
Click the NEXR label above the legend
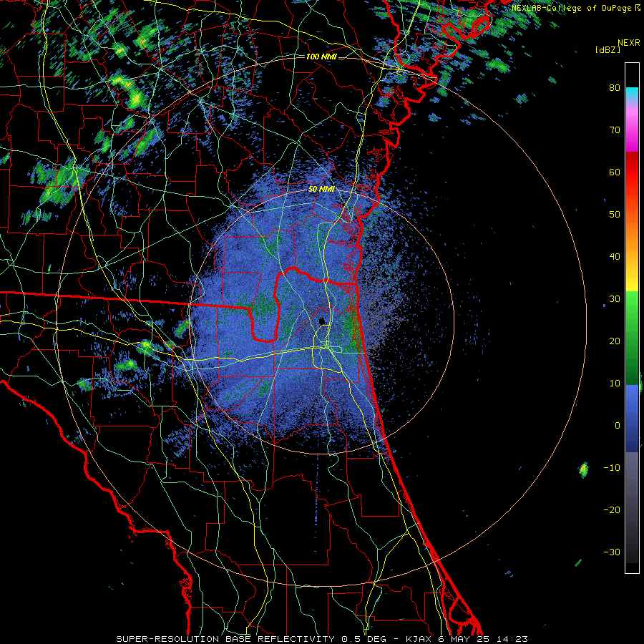click(629, 43)
